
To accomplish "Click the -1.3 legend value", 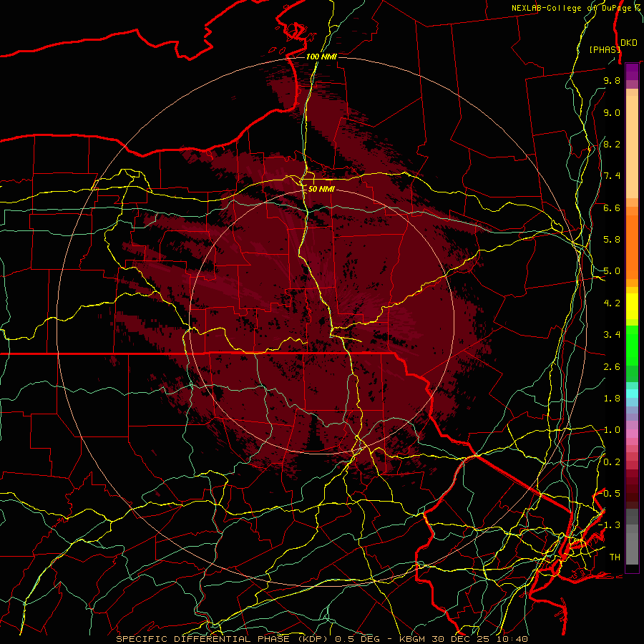I will [609, 525].
